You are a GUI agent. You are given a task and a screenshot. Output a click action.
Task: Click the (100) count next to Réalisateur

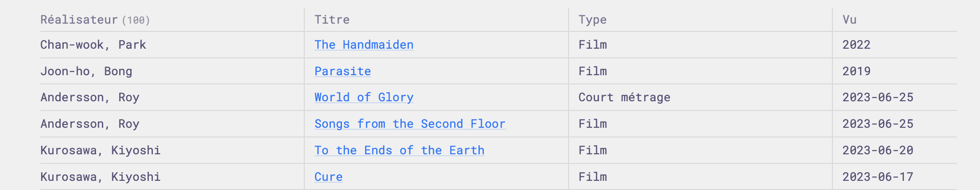point(136,20)
